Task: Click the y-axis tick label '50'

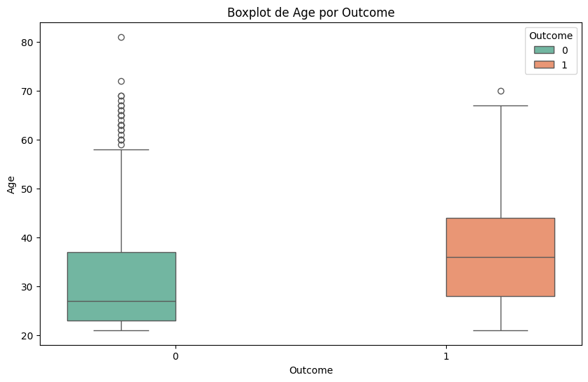Action: 28,189
